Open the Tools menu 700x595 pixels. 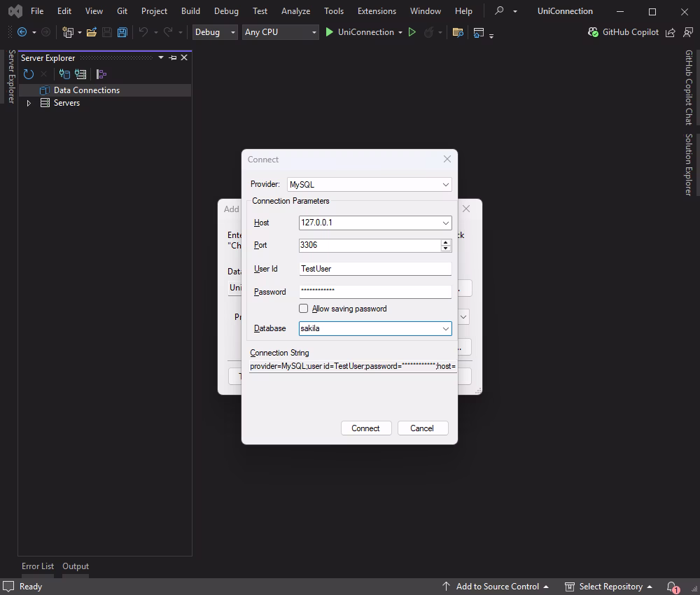point(334,10)
